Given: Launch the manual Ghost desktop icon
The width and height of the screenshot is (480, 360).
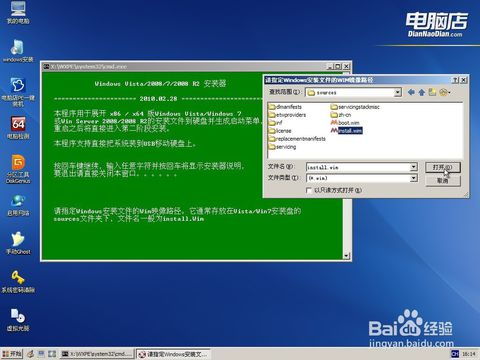Looking at the screenshot, I should point(18,243).
